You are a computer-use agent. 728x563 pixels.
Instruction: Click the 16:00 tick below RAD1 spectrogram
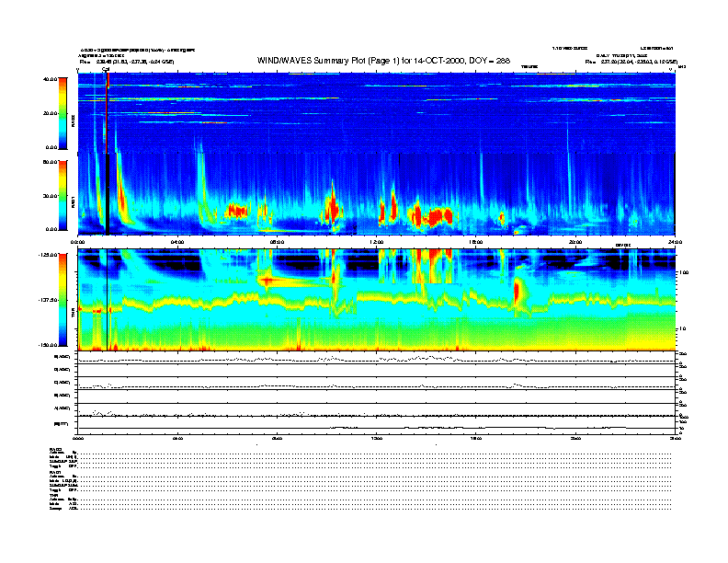[476, 242]
